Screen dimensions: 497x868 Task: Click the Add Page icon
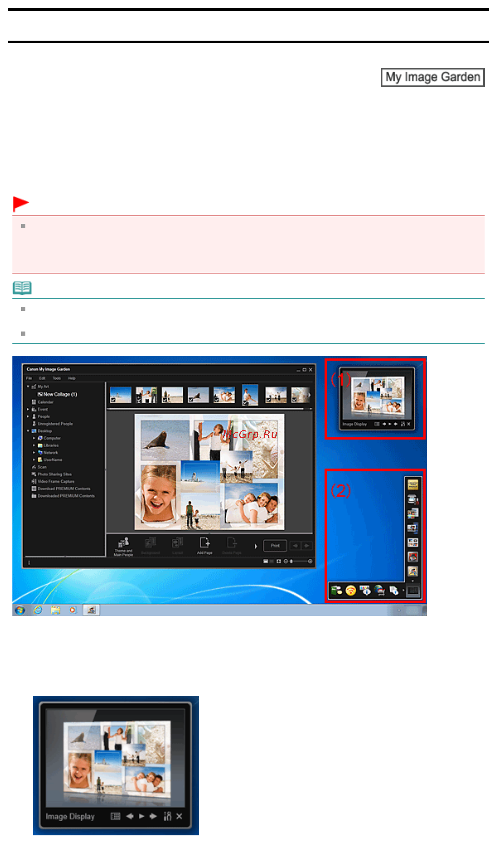pyautogui.click(x=204, y=545)
